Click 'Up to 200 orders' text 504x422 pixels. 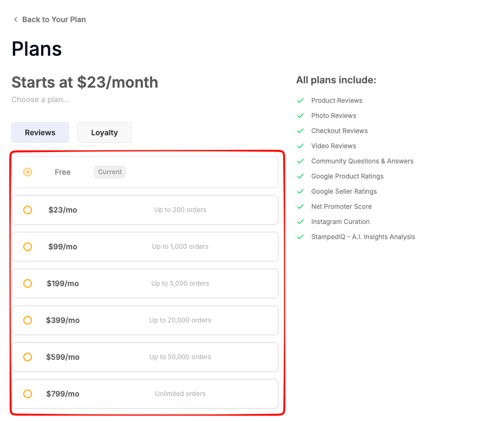pyautogui.click(x=180, y=210)
